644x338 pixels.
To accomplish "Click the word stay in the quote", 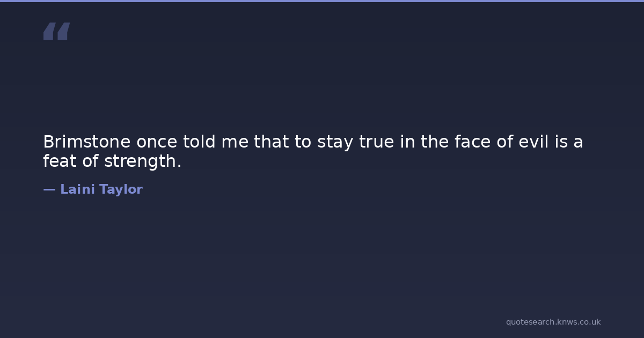I will 335,142.
